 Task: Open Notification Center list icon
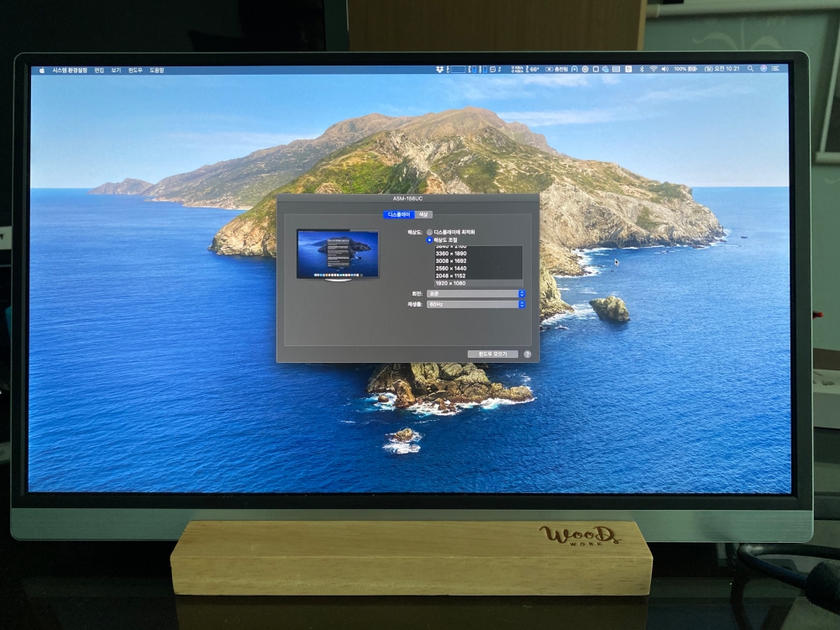(775, 69)
